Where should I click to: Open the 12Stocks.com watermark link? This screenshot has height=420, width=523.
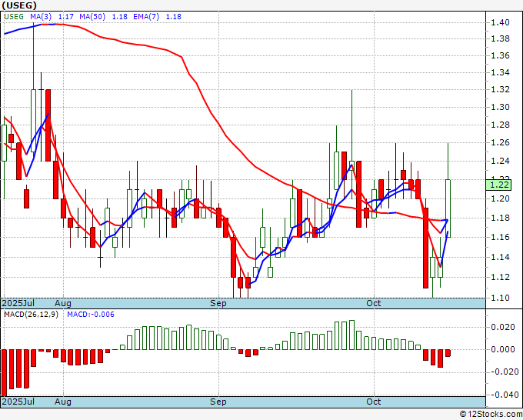coord(489,414)
